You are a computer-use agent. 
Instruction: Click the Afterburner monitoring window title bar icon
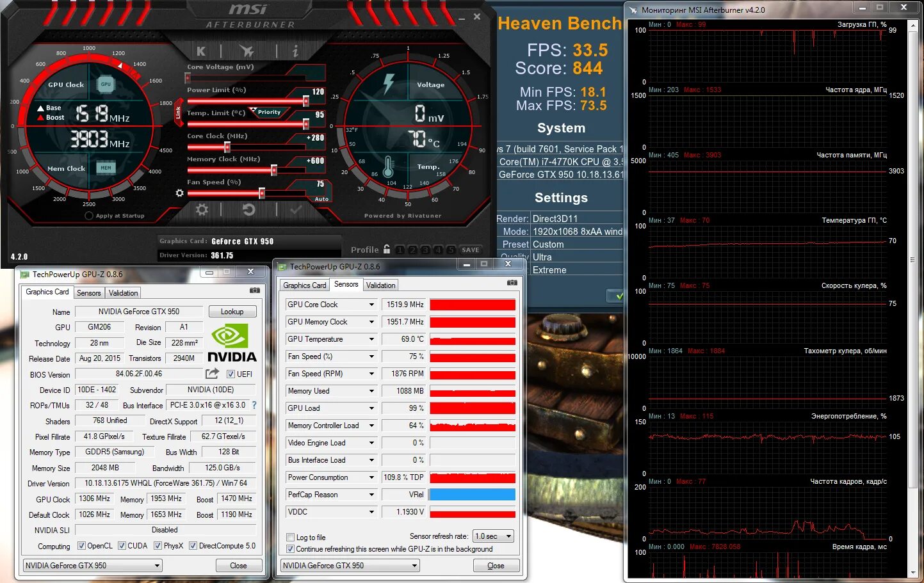pyautogui.click(x=633, y=10)
